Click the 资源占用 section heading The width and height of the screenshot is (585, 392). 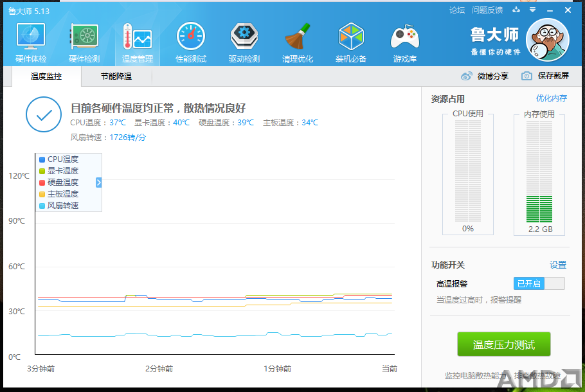pos(447,99)
